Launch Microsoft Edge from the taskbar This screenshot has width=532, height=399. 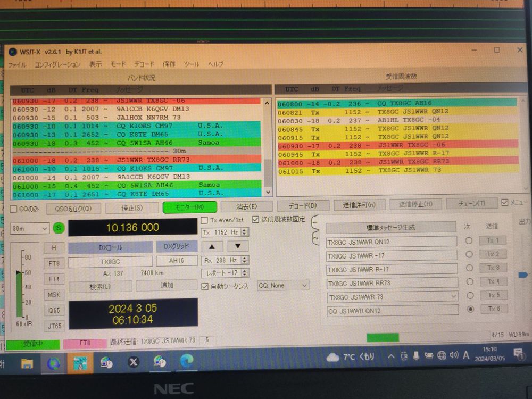(x=186, y=361)
